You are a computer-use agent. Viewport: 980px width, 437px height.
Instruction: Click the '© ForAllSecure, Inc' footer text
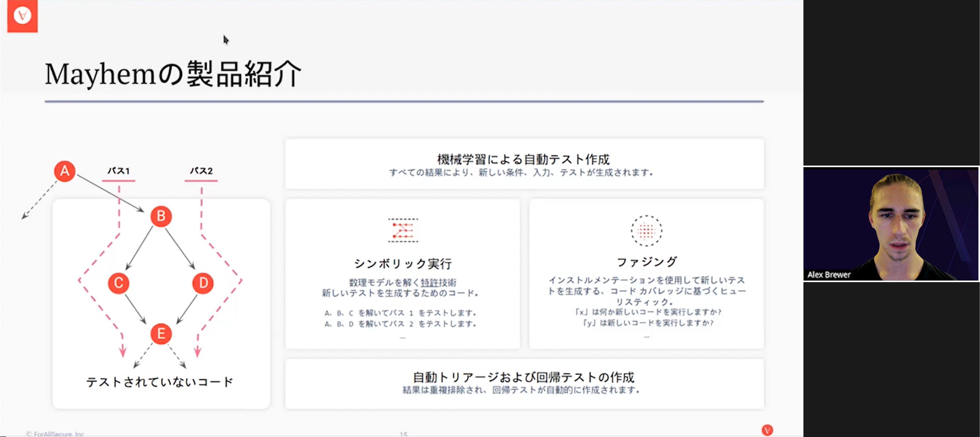[55, 434]
